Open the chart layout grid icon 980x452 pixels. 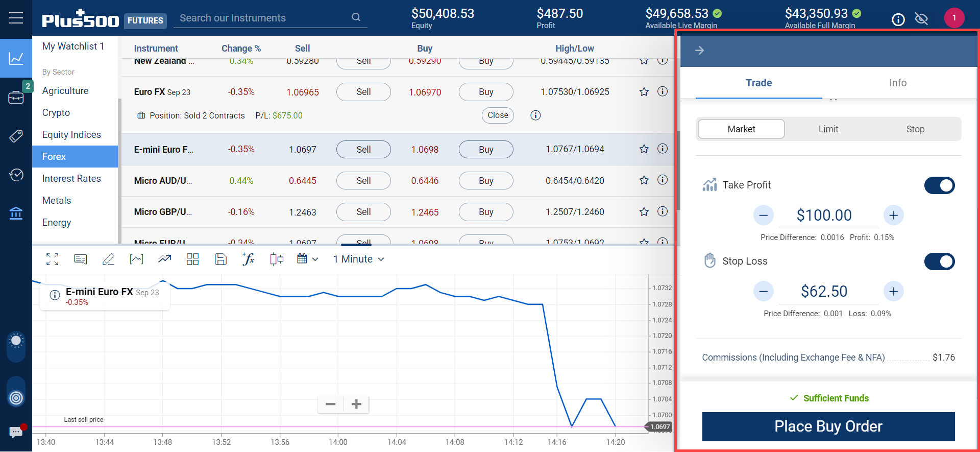[192, 259]
